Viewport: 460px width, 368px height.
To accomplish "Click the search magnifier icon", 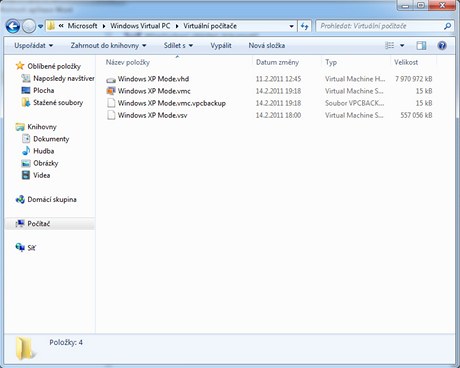I will (x=448, y=26).
